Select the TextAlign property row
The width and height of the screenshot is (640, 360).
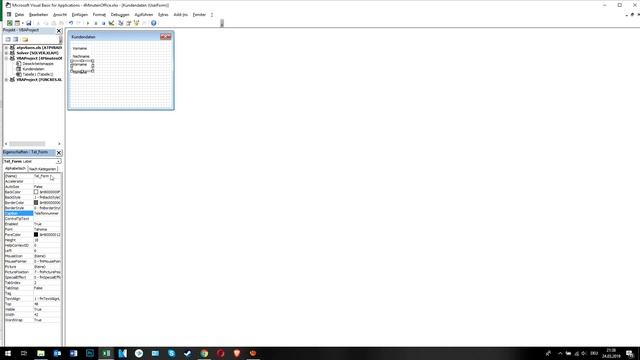click(33, 299)
